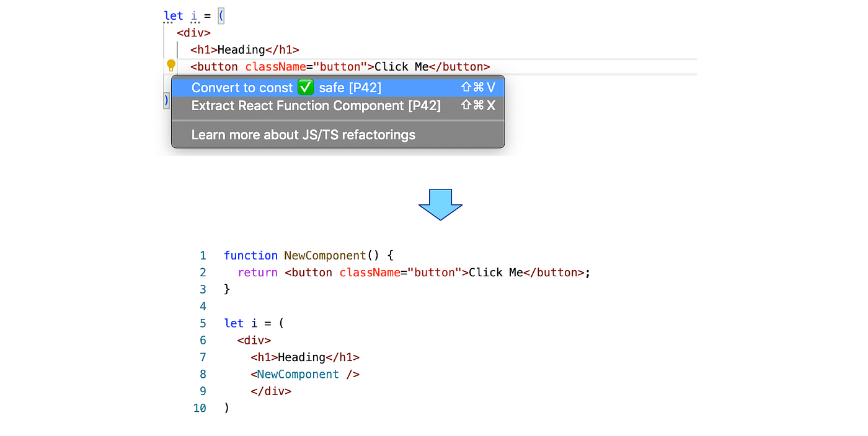Open Learn more about JS/TS refactorings

(303, 134)
